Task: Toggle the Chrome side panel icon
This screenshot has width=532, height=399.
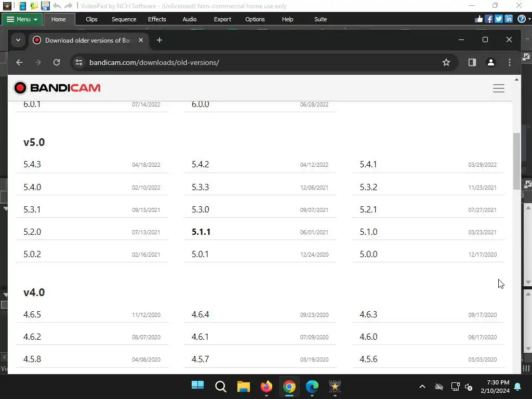Action: [472, 62]
